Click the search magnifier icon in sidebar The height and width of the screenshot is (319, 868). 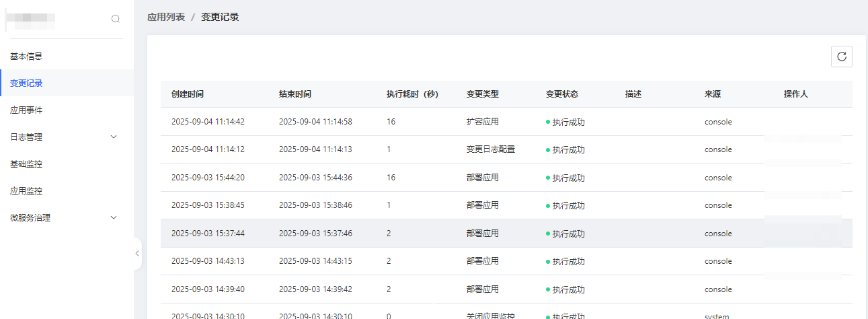pos(116,19)
